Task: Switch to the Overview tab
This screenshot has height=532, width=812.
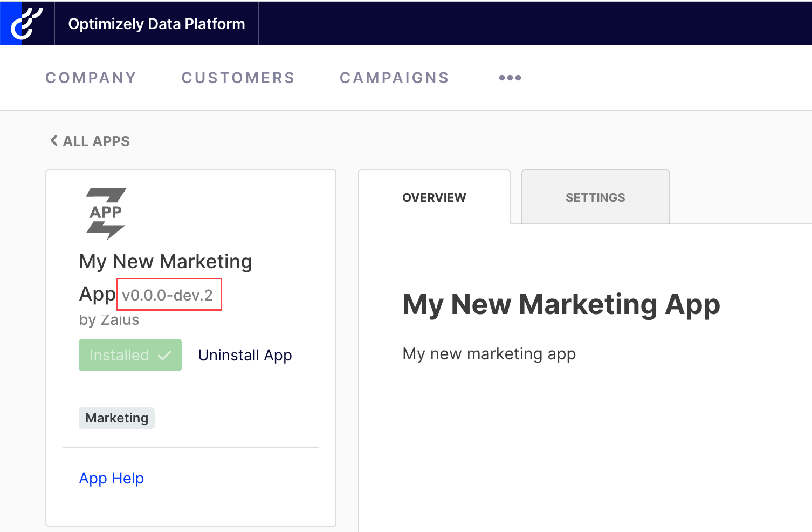Action: pyautogui.click(x=434, y=197)
